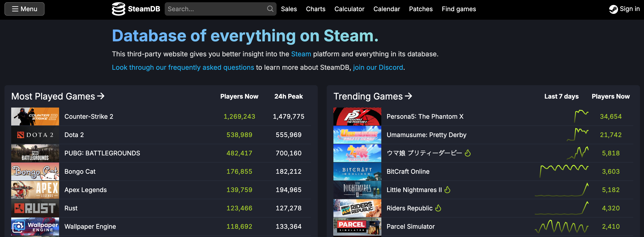This screenshot has height=237, width=644.
Task: Click the Last 7 days column header
Action: [x=561, y=96]
